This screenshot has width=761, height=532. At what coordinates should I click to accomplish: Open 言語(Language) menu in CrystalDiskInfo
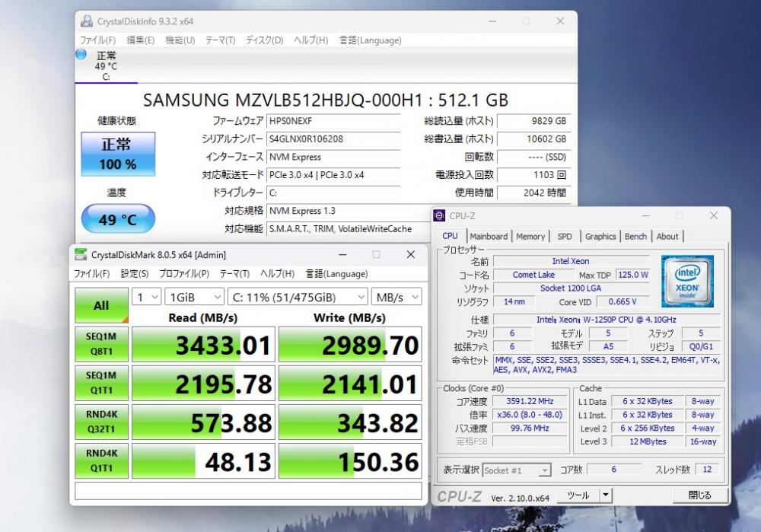[371, 40]
